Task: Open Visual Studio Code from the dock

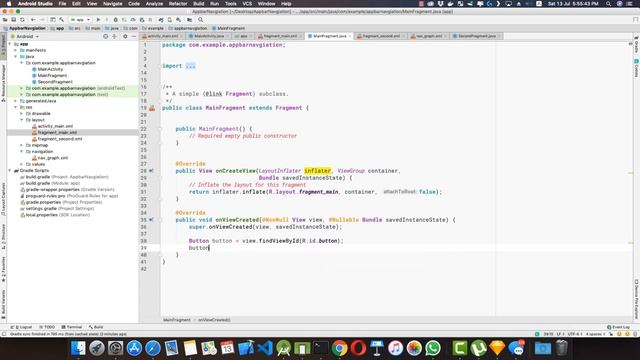Action: tap(265, 348)
